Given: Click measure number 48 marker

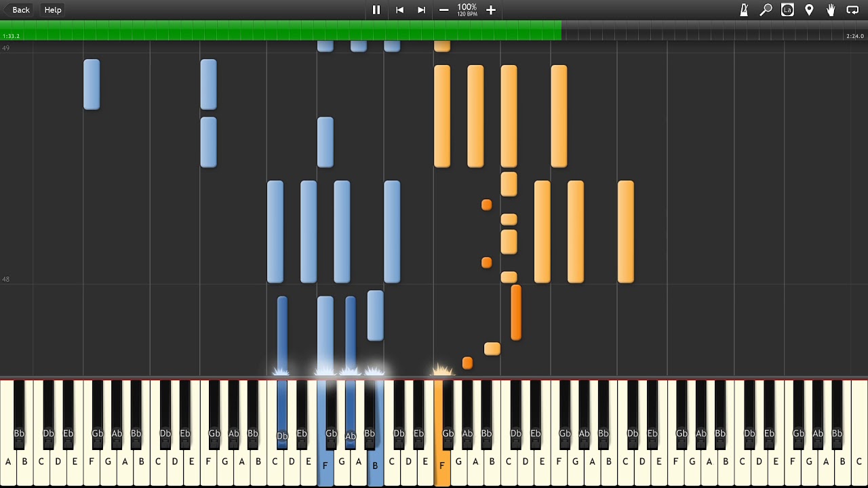Looking at the screenshot, I should point(5,279).
